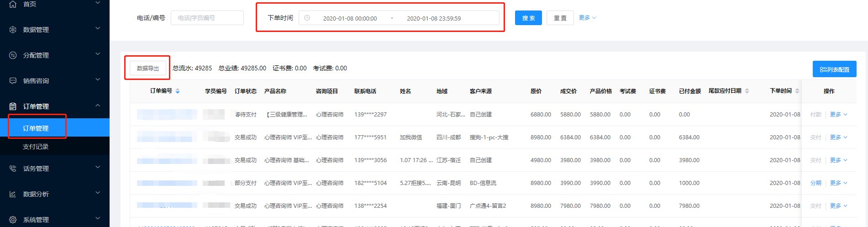Click the 数据分析 chart icon
868x227 pixels.
click(13, 194)
